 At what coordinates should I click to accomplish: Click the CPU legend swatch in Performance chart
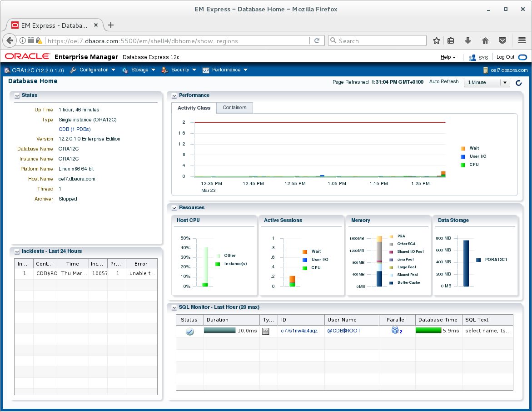point(463,165)
